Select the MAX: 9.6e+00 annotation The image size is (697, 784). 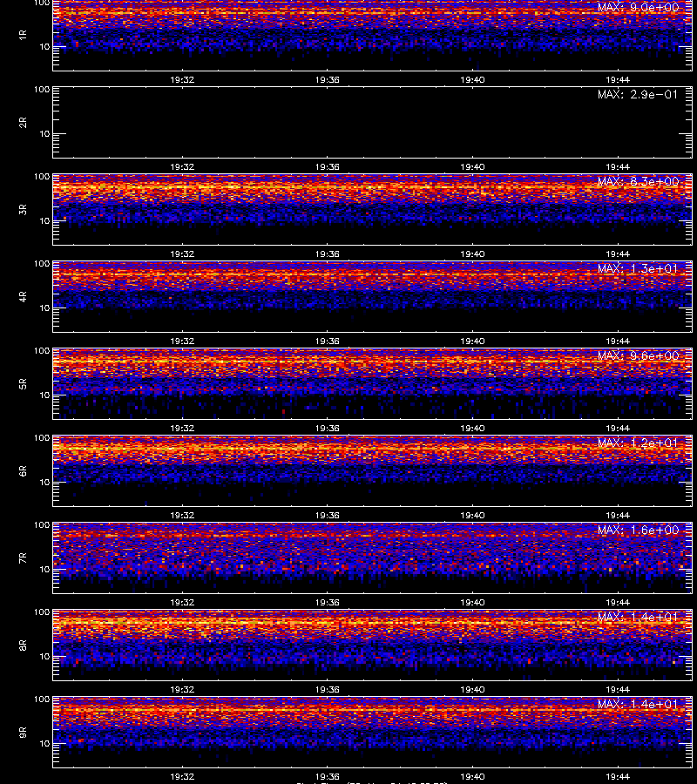pyautogui.click(x=638, y=355)
